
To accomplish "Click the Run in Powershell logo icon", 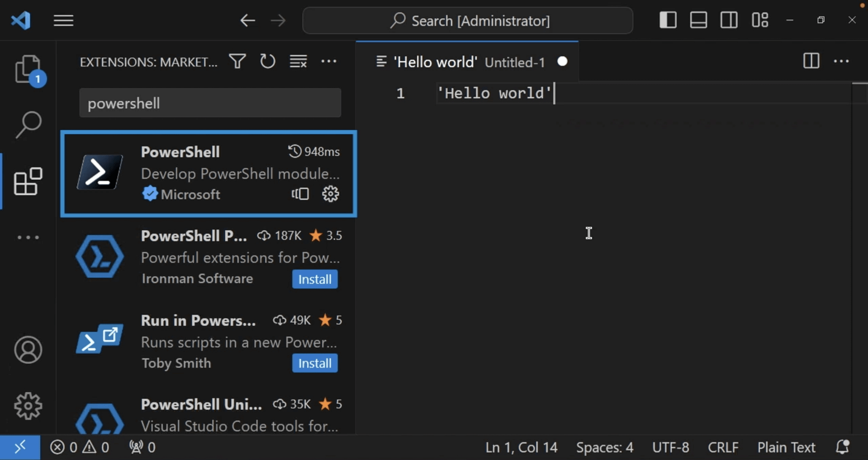I will pos(100,340).
